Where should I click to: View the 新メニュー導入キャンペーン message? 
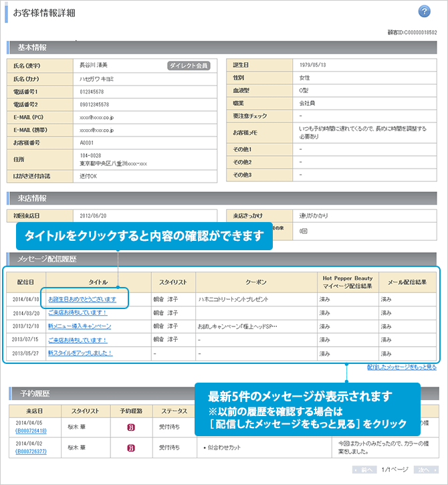click(x=80, y=326)
